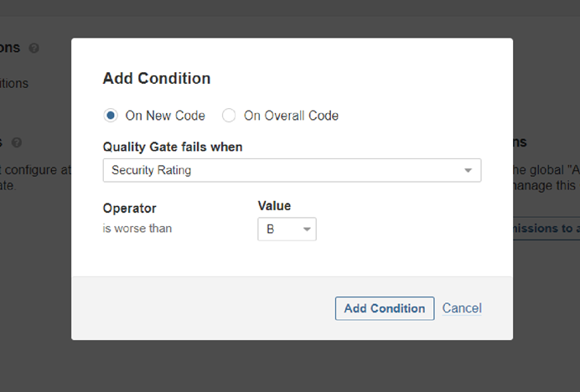Click the Add Condition button

pos(385,308)
